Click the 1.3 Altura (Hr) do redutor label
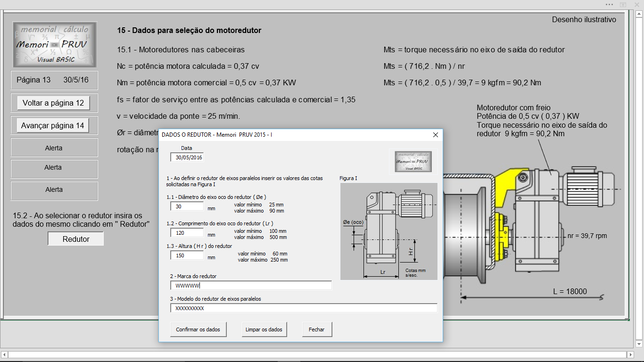Image resolution: width=644 pixels, height=362 pixels. 199,246
